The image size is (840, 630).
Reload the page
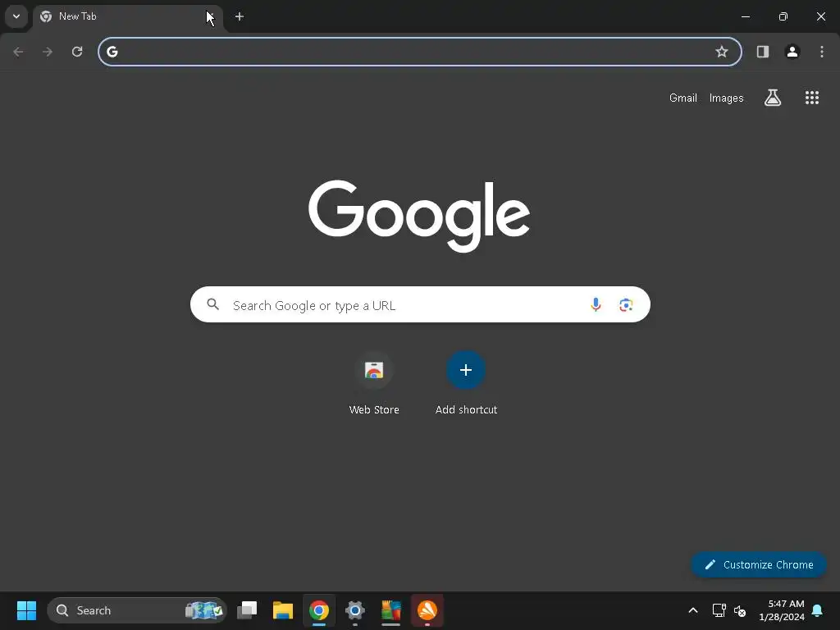(77, 52)
